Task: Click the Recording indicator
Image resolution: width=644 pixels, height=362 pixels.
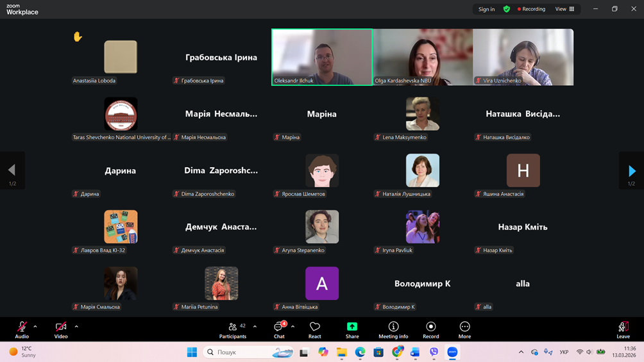Action: (531, 9)
